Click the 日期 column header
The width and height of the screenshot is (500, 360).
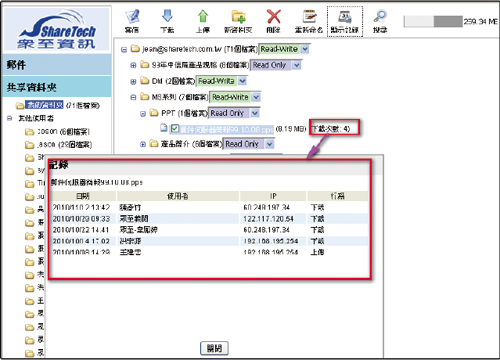pyautogui.click(x=83, y=196)
